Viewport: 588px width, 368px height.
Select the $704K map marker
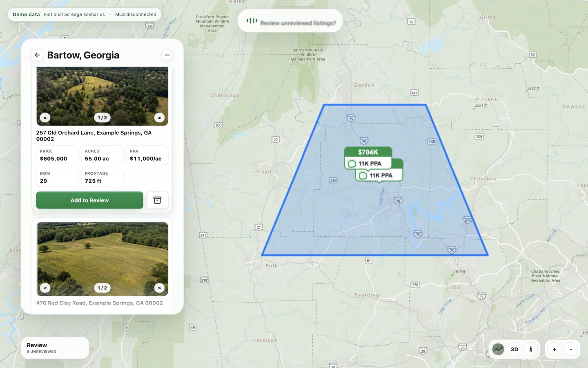[x=368, y=152]
